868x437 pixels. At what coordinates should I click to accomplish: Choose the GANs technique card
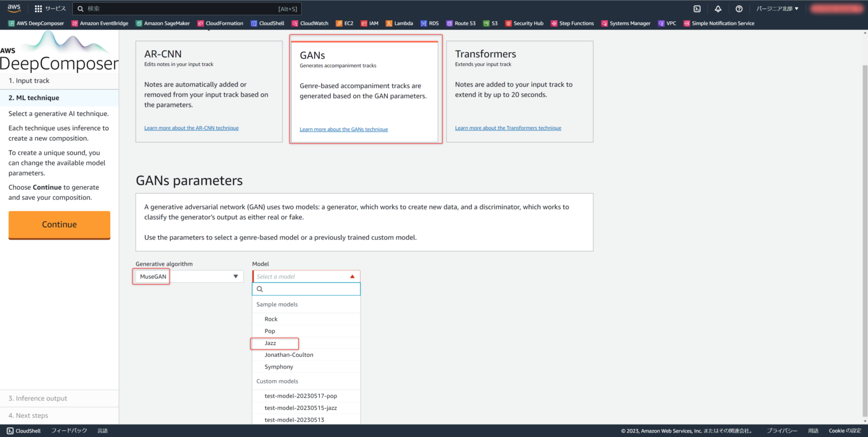point(365,91)
